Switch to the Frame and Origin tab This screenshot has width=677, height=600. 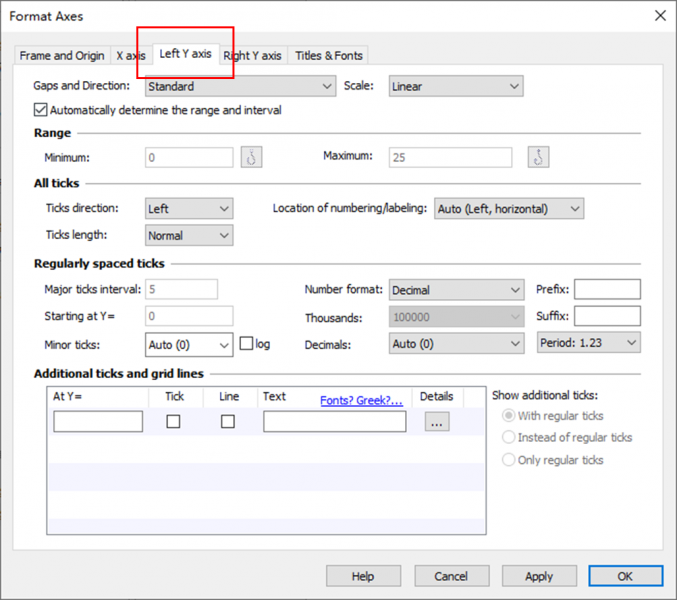tap(61, 56)
